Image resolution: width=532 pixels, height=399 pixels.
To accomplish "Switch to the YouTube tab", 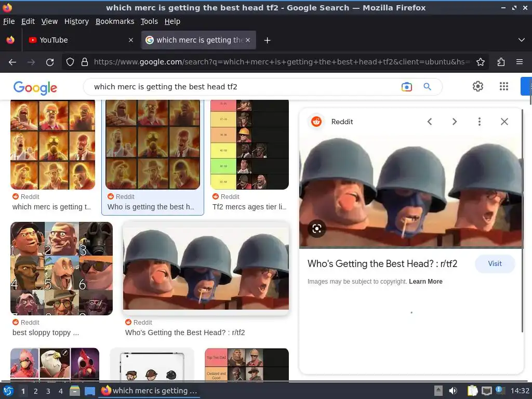I will click(82, 40).
